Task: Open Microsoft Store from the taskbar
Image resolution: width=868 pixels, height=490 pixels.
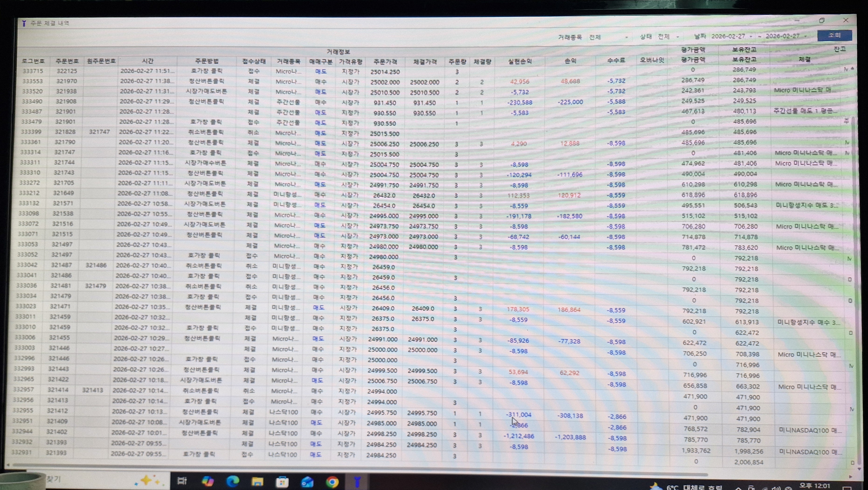Action: point(282,482)
